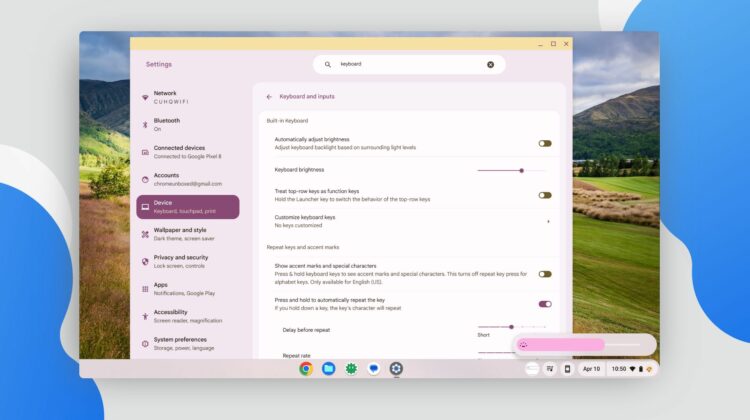This screenshot has height=420, width=750.
Task: Open the Apr 10 calendar date pill
Action: click(x=592, y=369)
